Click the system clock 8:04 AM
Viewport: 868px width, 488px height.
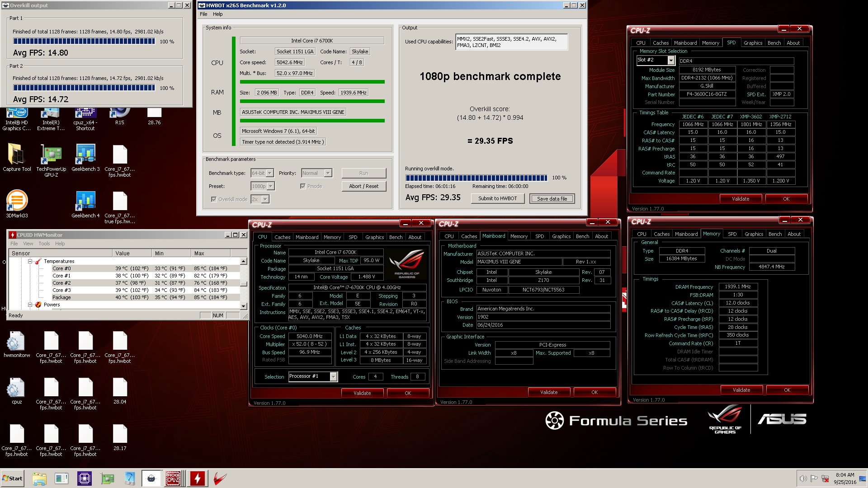click(844, 475)
